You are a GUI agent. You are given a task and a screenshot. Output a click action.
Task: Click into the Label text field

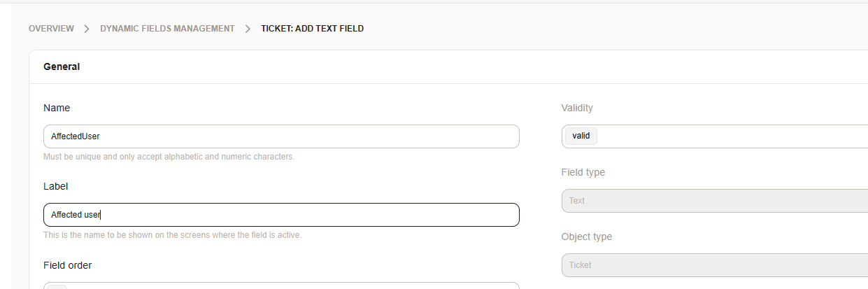click(281, 215)
